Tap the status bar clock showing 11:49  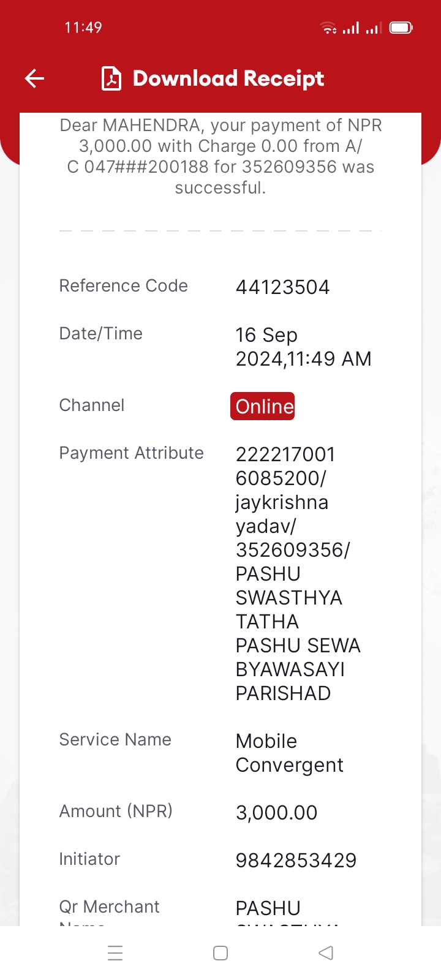click(83, 28)
